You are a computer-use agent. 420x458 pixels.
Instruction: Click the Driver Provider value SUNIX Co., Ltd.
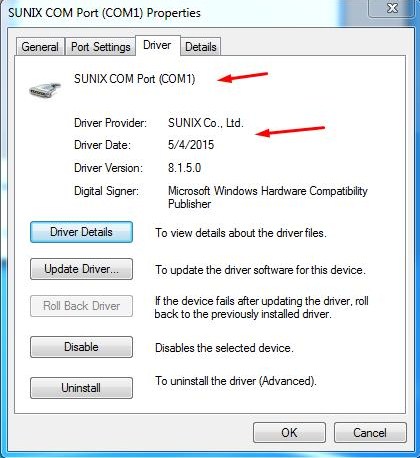point(206,123)
